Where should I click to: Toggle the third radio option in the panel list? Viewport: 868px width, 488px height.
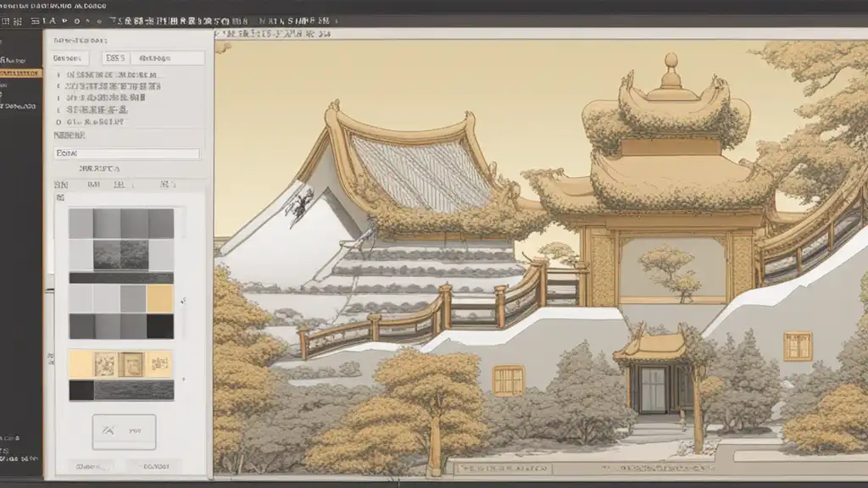[58, 97]
